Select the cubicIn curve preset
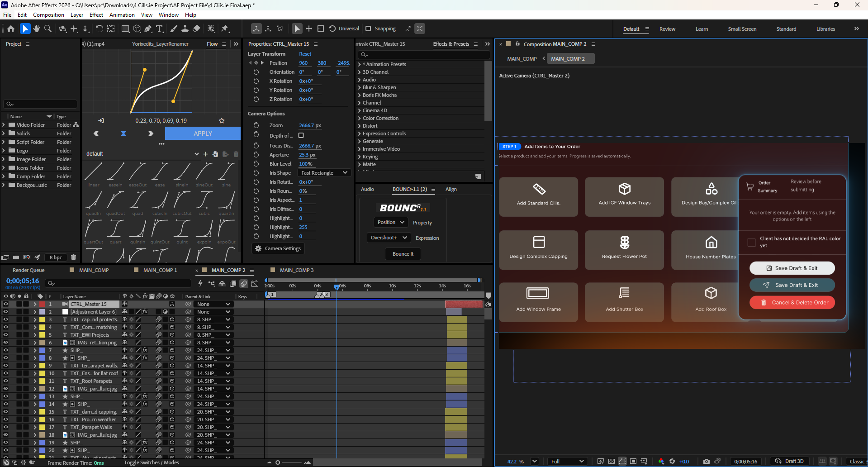 (160, 204)
